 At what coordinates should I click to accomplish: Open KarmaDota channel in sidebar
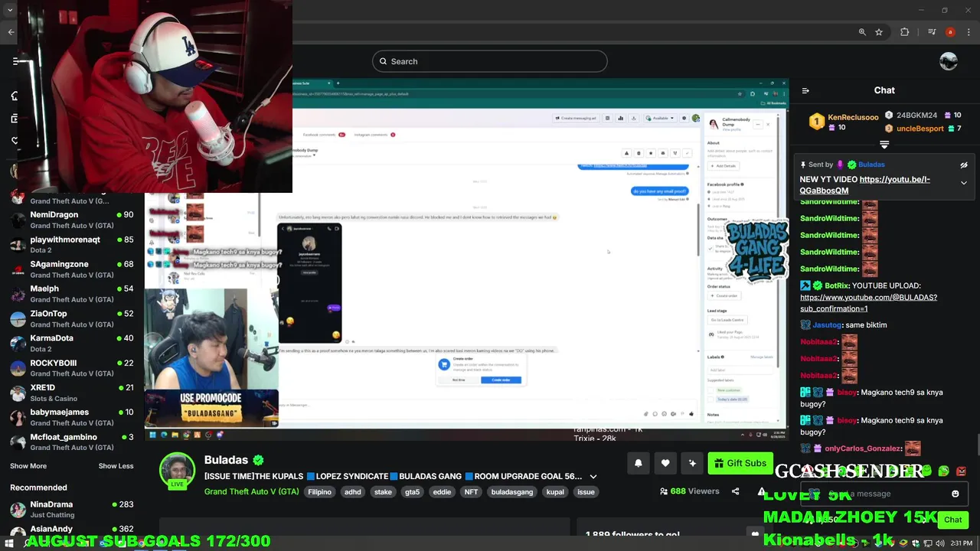click(x=72, y=344)
